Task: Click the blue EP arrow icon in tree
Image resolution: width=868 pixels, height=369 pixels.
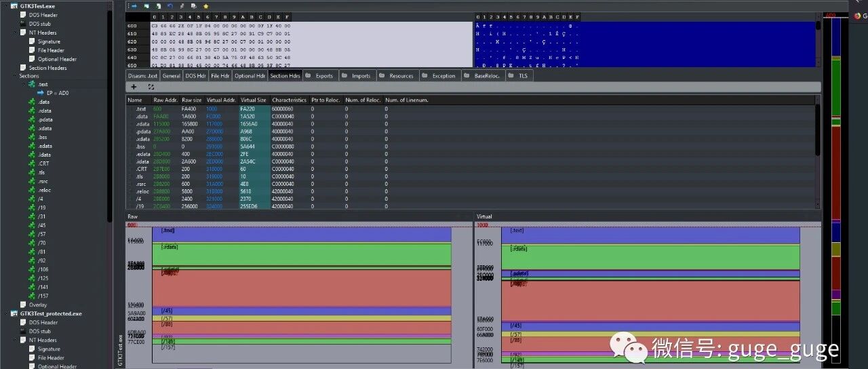Action: [x=41, y=93]
